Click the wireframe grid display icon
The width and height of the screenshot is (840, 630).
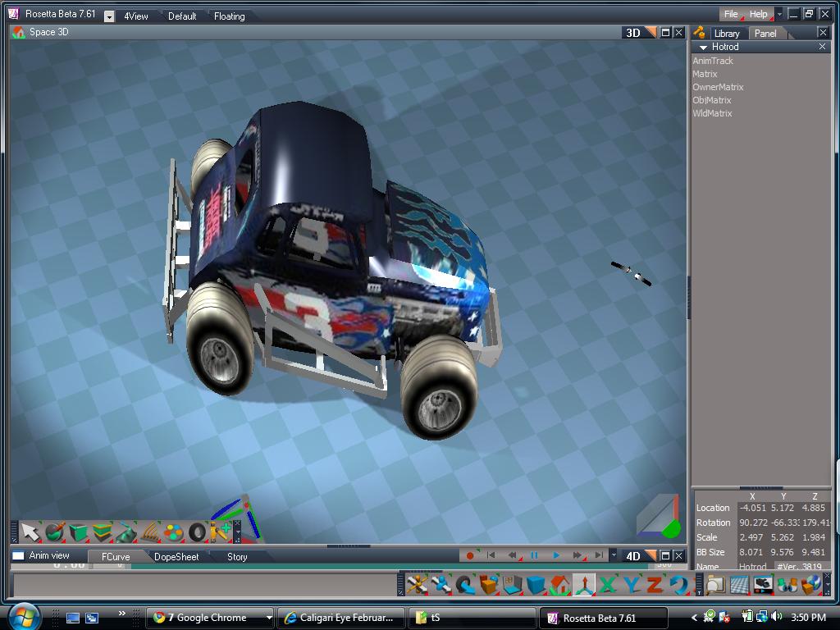pos(739,585)
